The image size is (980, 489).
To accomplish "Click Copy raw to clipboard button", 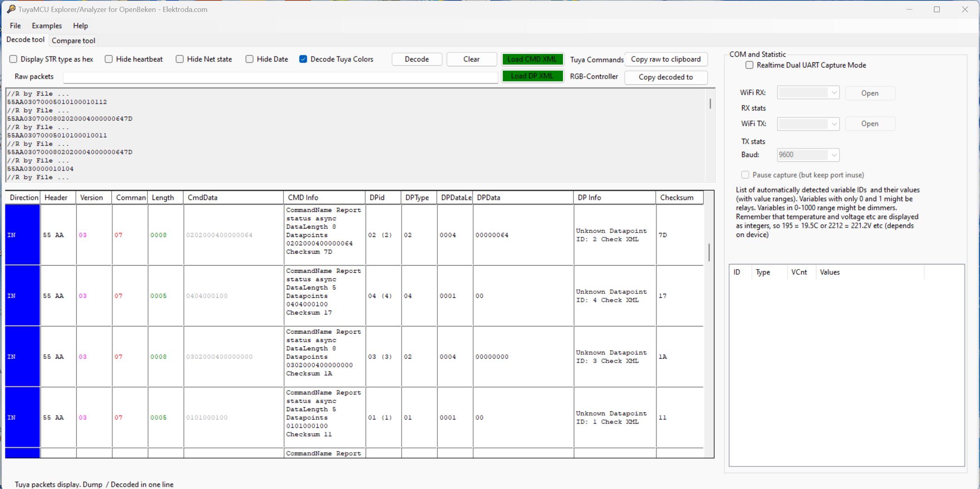I will (666, 59).
